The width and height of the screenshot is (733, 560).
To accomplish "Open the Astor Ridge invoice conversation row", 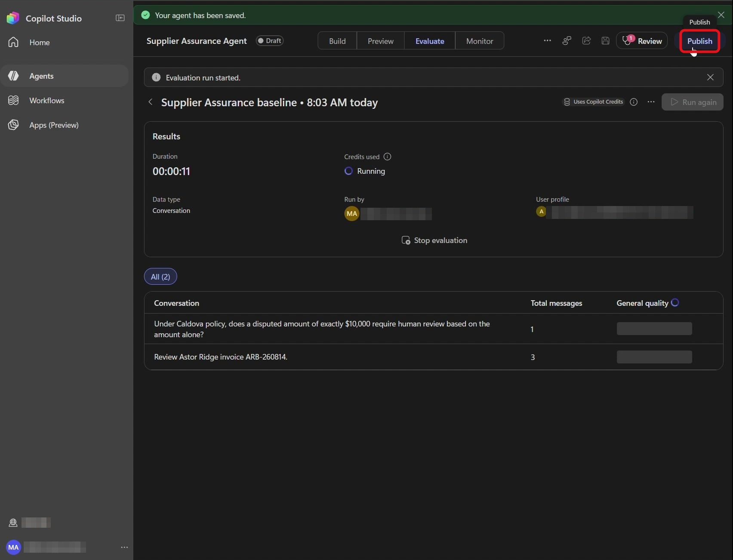I will (x=434, y=357).
